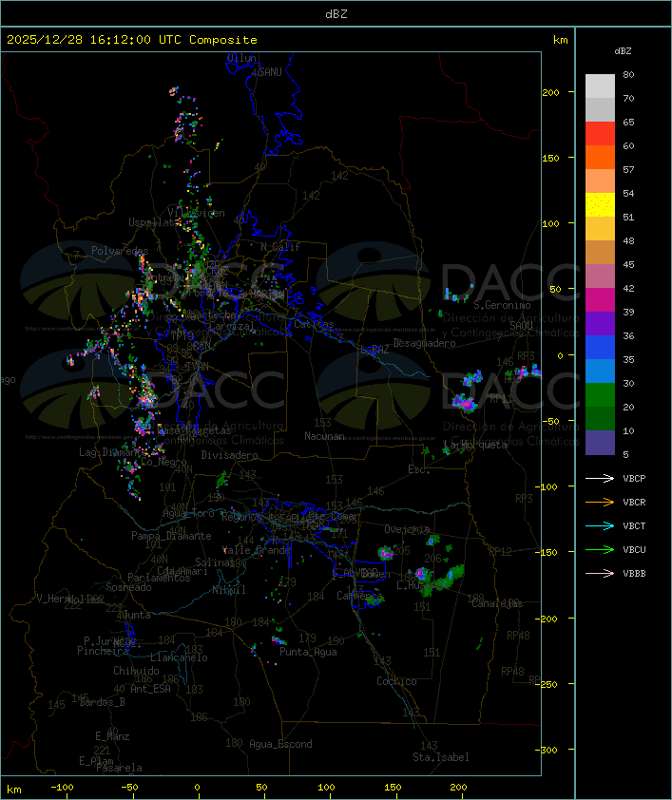Image resolution: width=672 pixels, height=800 pixels.
Task: Click the Llancanelo place label
Action: 179,657
